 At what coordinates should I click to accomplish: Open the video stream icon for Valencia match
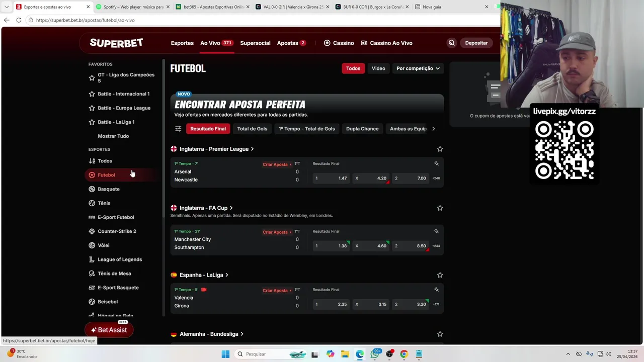tap(204, 290)
